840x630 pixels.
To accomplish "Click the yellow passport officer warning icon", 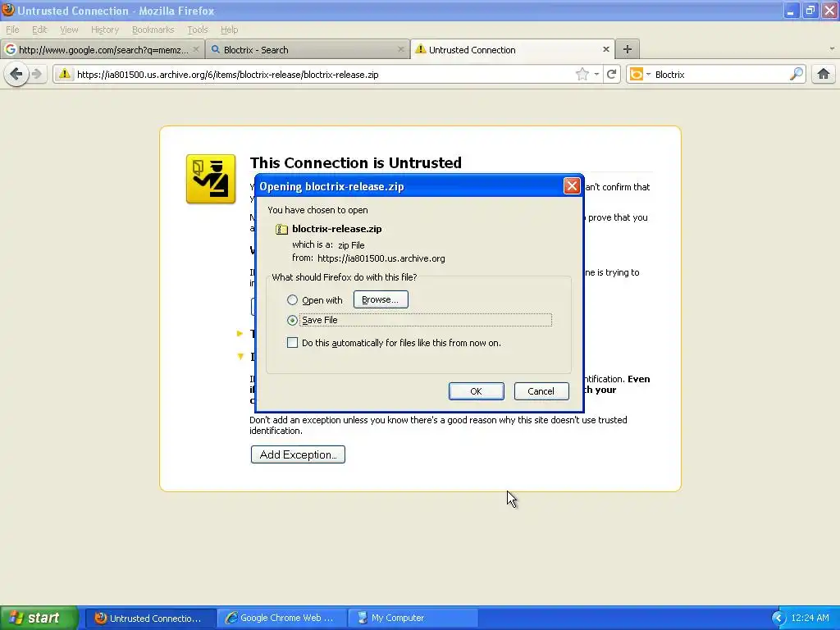I will point(211,179).
